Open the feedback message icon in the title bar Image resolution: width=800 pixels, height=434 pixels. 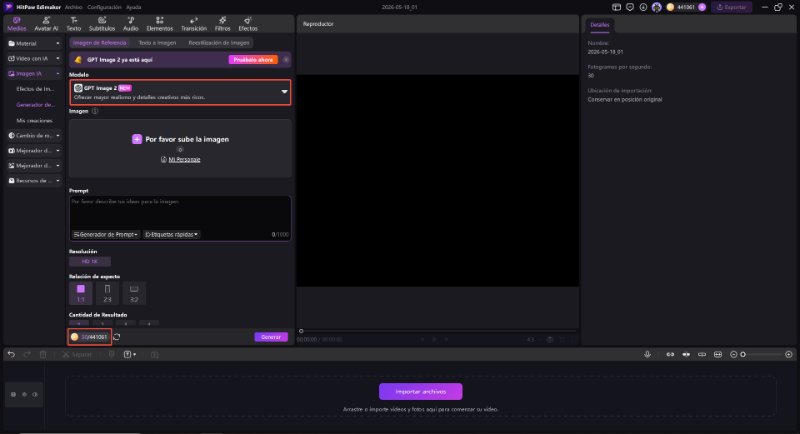pyautogui.click(x=630, y=7)
